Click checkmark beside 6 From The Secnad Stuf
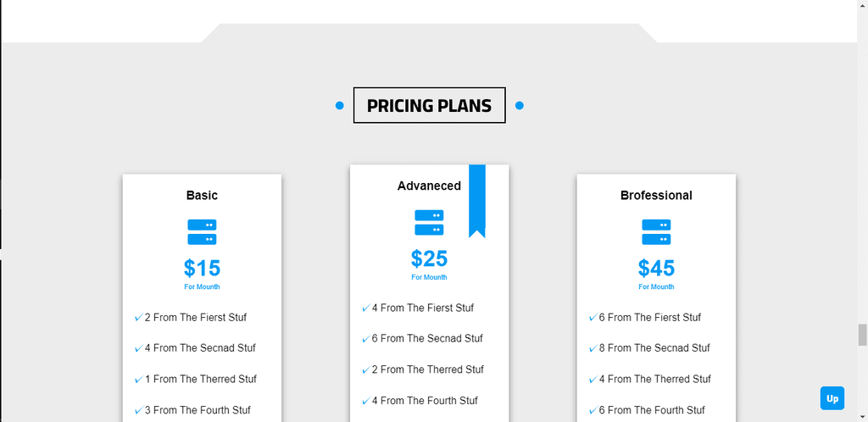This screenshot has height=422, width=868. pyautogui.click(x=366, y=338)
